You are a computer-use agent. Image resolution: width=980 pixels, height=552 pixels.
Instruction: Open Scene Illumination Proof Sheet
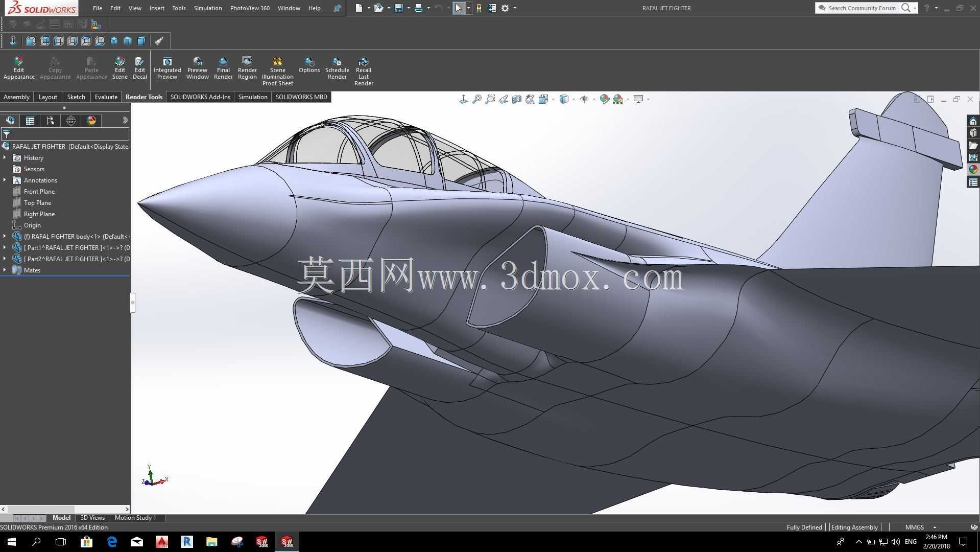pos(277,72)
